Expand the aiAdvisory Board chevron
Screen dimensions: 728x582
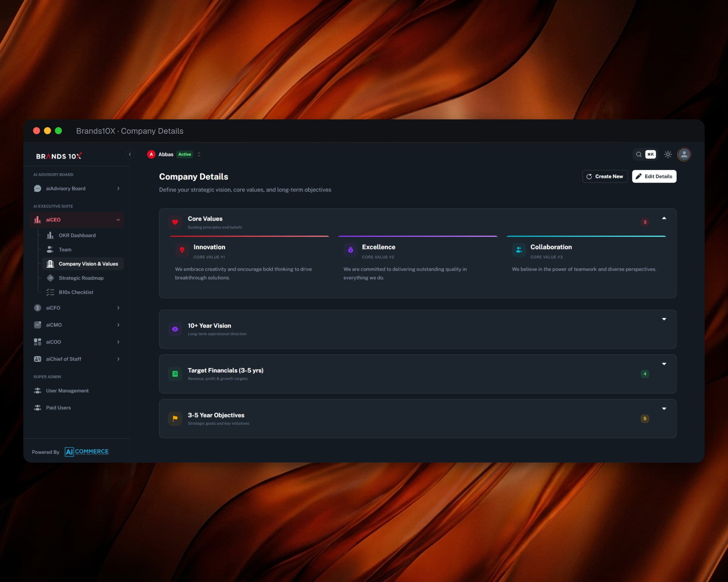pyautogui.click(x=118, y=189)
